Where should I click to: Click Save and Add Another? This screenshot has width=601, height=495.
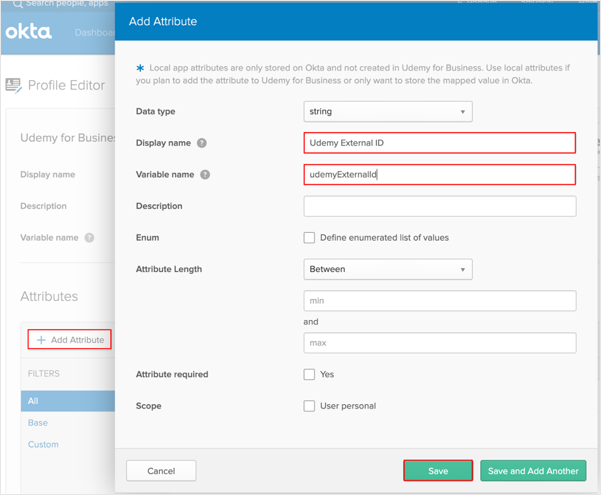click(533, 470)
